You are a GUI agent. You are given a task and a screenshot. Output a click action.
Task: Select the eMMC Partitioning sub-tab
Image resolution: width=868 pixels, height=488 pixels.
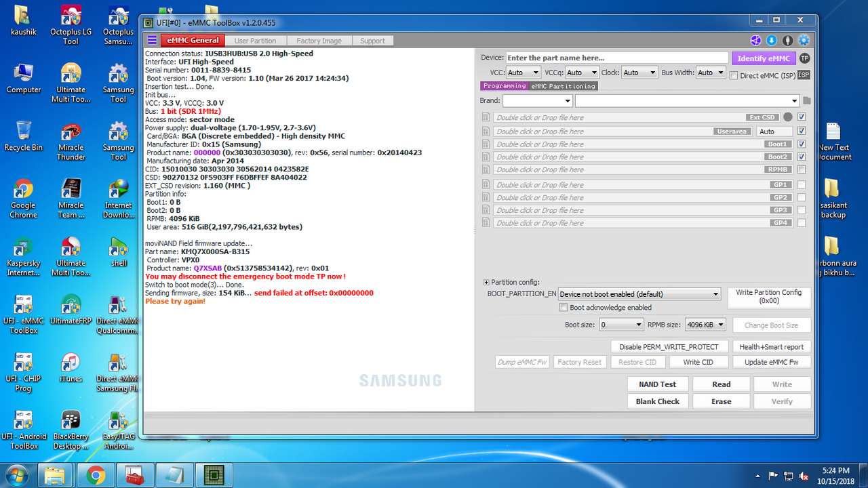tap(564, 86)
